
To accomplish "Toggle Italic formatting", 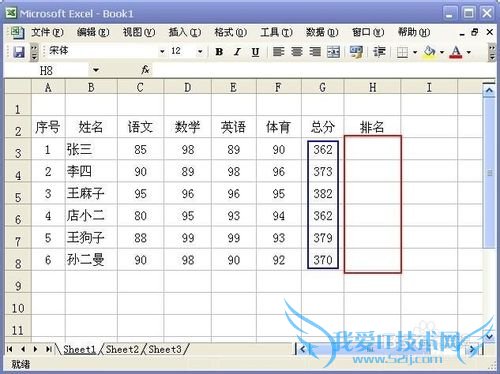I will [x=237, y=52].
